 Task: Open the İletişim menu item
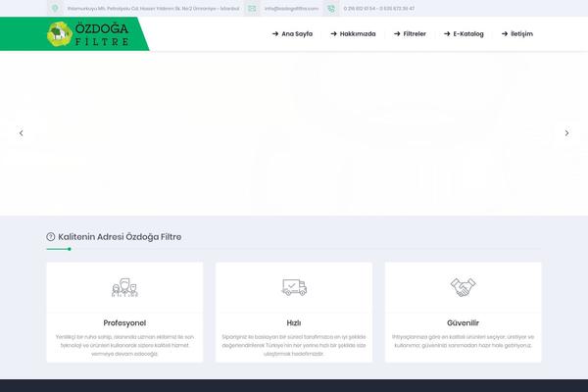point(517,33)
